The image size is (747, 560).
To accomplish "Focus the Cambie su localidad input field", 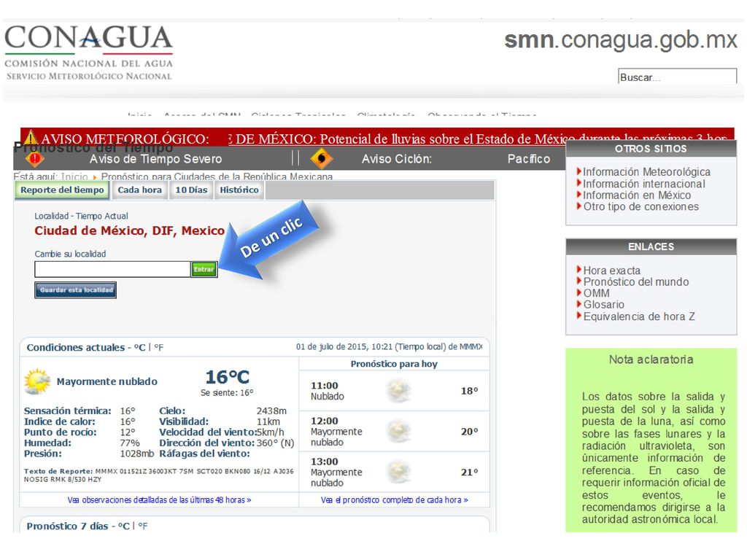I will (x=112, y=269).
